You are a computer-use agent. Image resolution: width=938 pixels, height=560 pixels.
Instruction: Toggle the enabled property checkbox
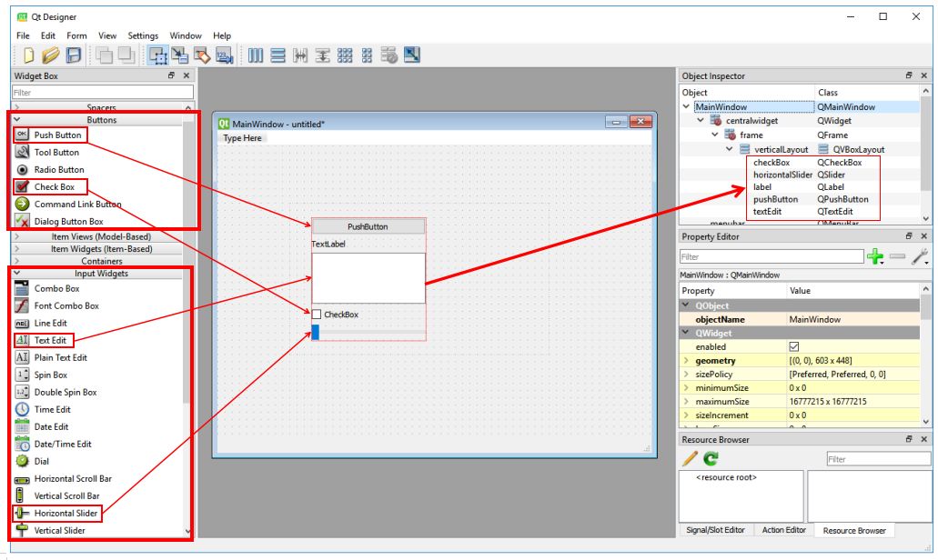tap(794, 346)
